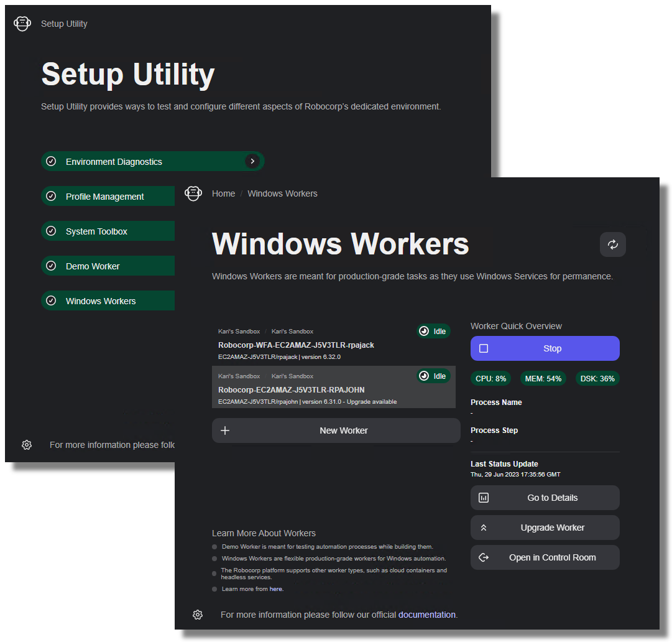Open settings gear in Windows Workers footer
672x642 pixels.
pyautogui.click(x=198, y=615)
